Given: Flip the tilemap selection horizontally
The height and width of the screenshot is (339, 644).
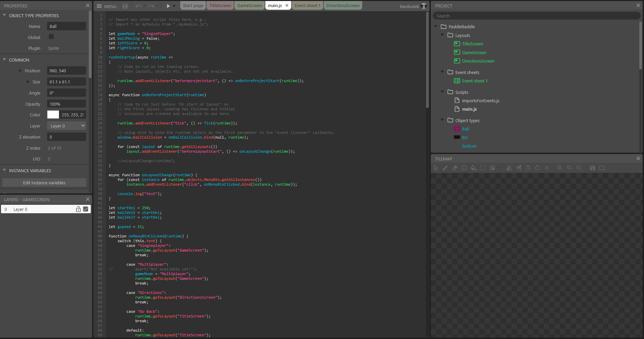Looking at the screenshot, I should 509,168.
